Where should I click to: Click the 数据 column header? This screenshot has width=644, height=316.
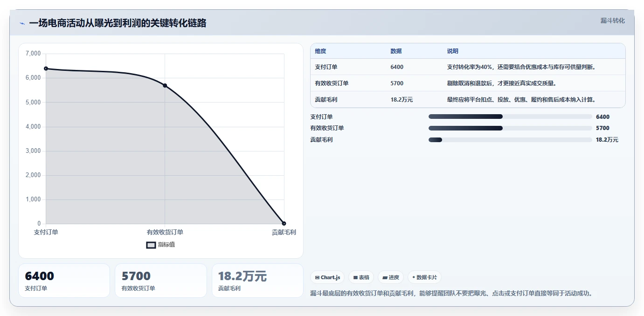396,51
